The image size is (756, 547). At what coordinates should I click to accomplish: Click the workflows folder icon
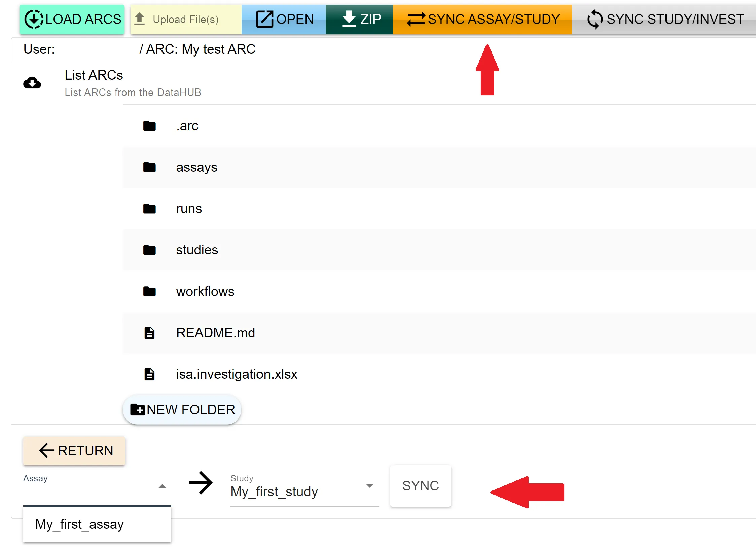click(149, 291)
